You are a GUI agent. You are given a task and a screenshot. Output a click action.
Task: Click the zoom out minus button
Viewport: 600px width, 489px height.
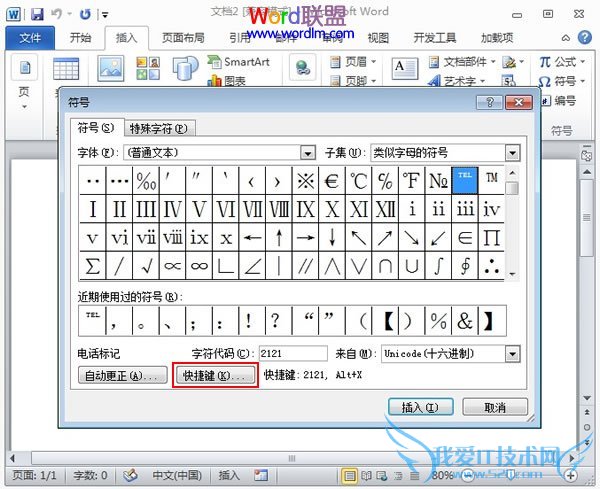(x=469, y=475)
